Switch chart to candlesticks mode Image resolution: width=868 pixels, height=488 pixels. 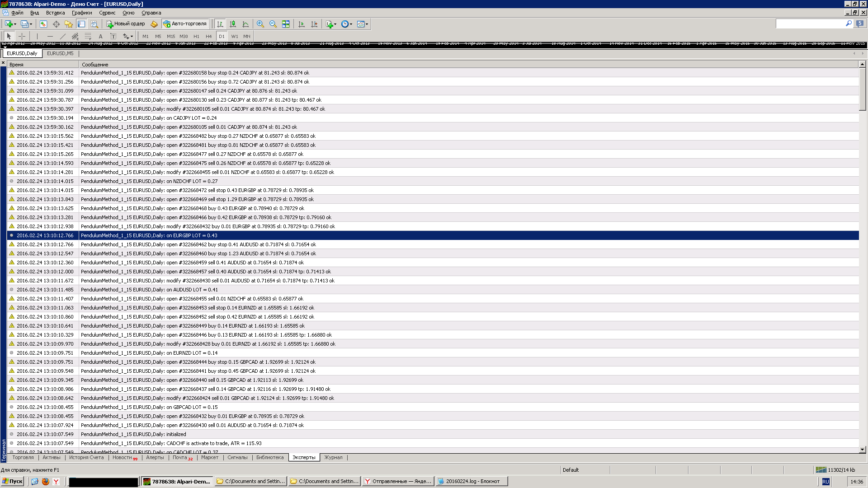[233, 24]
